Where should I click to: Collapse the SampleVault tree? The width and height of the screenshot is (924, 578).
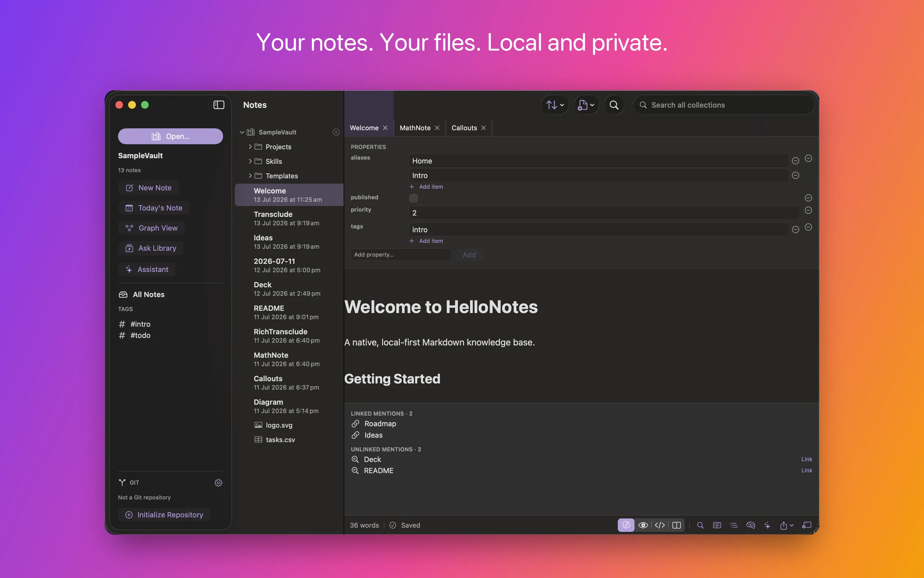(x=242, y=132)
